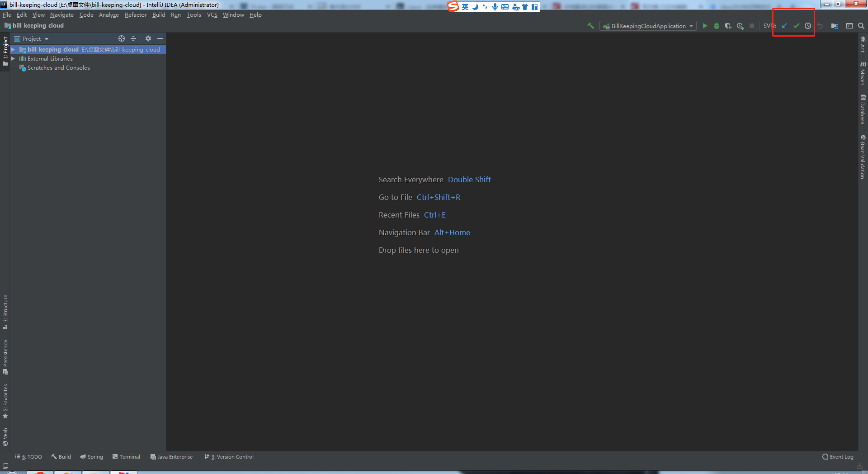Open the Spring tool window
868x474 pixels.
tap(91, 457)
